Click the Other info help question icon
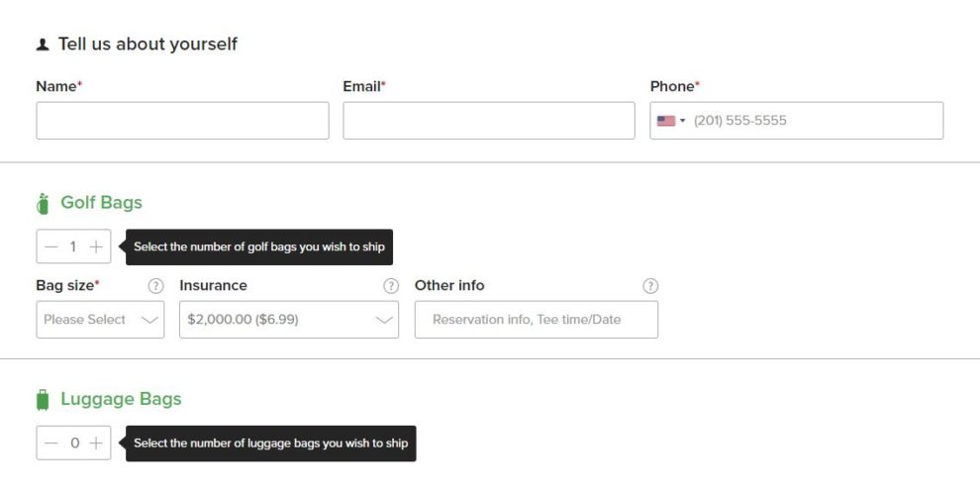This screenshot has height=491, width=980. pos(650,286)
